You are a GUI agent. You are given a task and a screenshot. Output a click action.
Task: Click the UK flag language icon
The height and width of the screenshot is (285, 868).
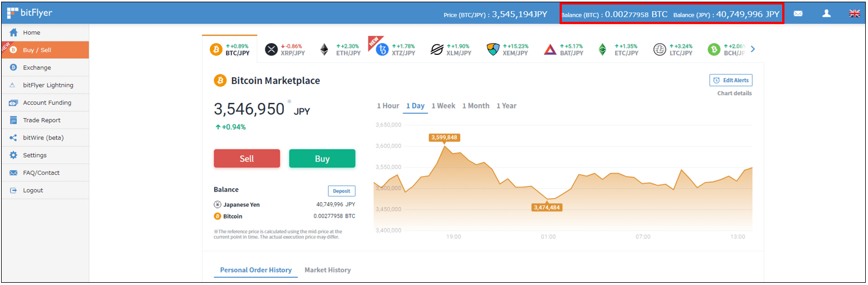point(855,13)
